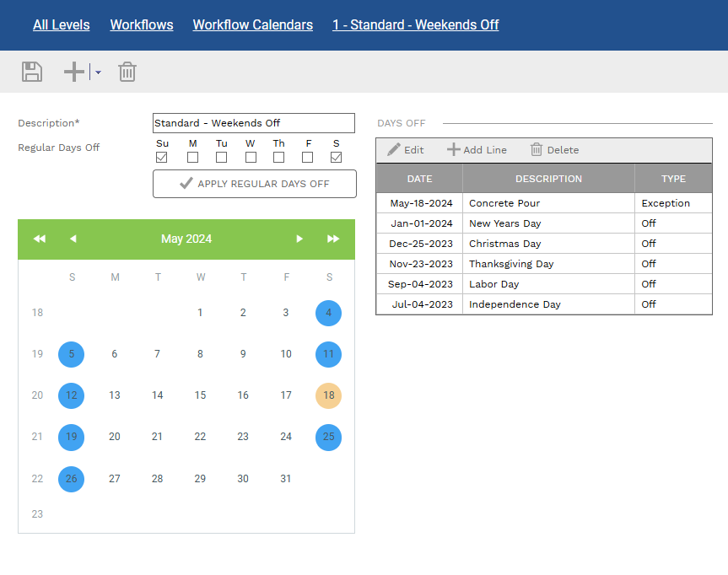Go to previous month in calendar

(x=73, y=239)
